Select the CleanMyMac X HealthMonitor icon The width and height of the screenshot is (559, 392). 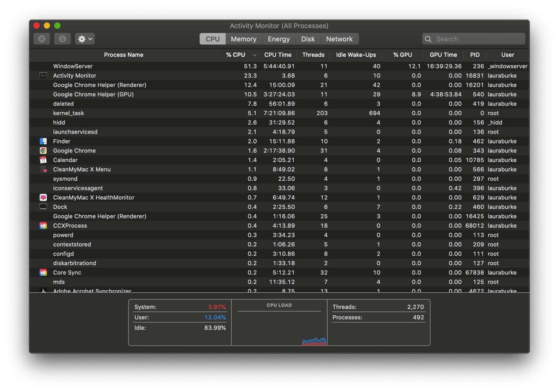[x=43, y=197]
